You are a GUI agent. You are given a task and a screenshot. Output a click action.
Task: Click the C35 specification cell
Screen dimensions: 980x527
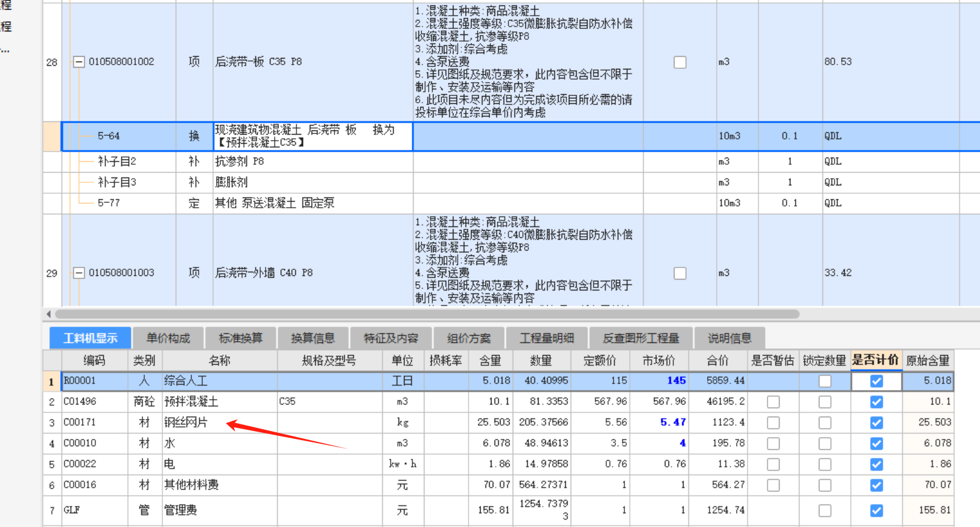coord(330,401)
